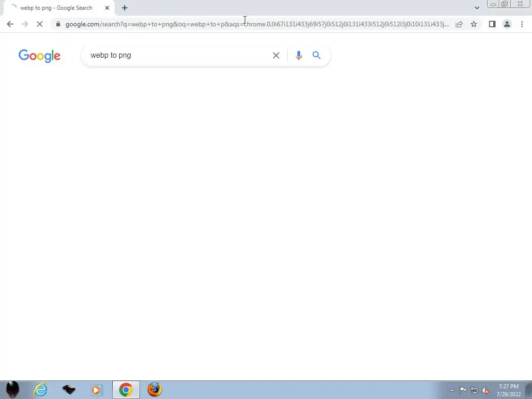Open the Chrome profile avatar
Viewport: 532px width, 399px height.
click(507, 24)
